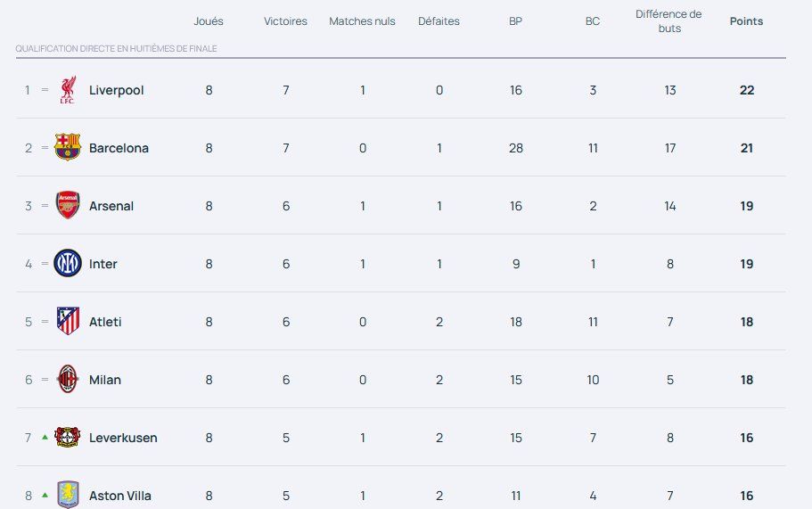Click Liverpool's defeats value 0
Image resolution: width=812 pixels, height=509 pixels.
coord(439,90)
